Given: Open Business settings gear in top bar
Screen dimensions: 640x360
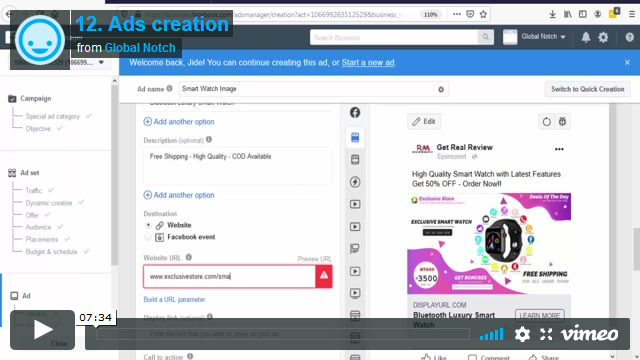Looking at the screenshot, I should coord(603,38).
